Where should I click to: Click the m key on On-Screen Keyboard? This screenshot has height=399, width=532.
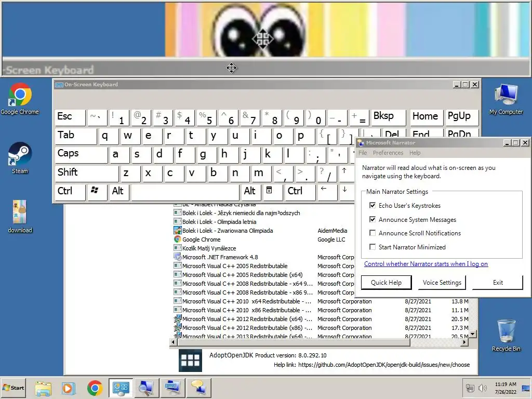pyautogui.click(x=261, y=173)
